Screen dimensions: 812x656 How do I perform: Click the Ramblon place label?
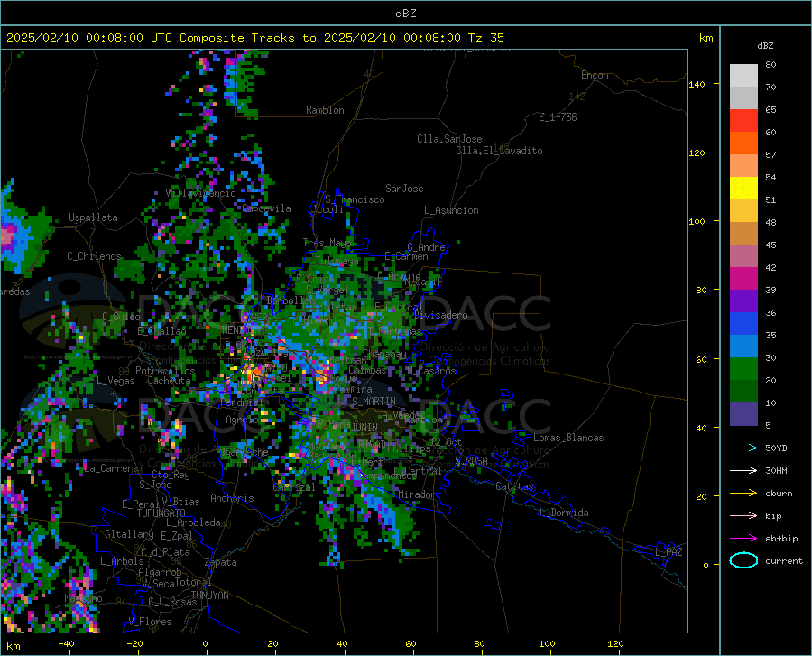coord(325,110)
